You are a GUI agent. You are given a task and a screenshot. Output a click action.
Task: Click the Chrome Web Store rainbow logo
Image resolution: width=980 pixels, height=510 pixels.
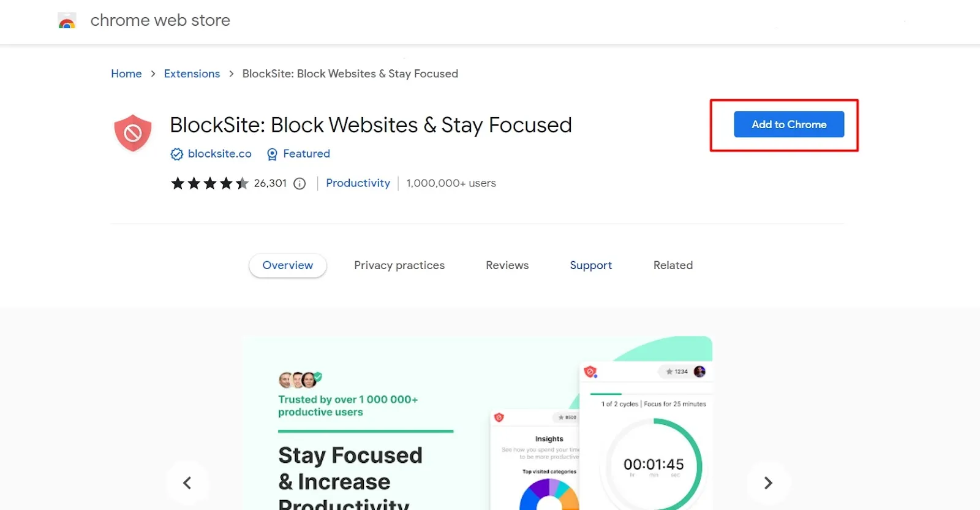point(67,21)
